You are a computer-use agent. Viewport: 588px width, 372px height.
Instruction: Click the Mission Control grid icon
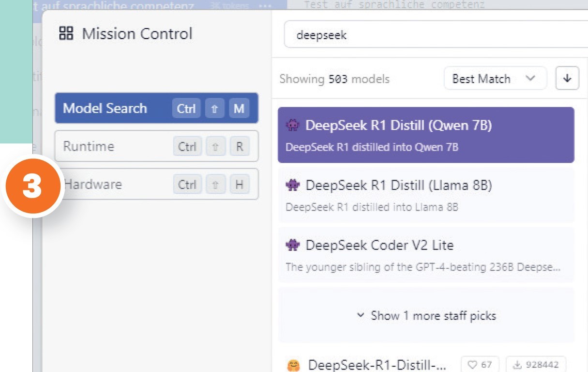(66, 33)
